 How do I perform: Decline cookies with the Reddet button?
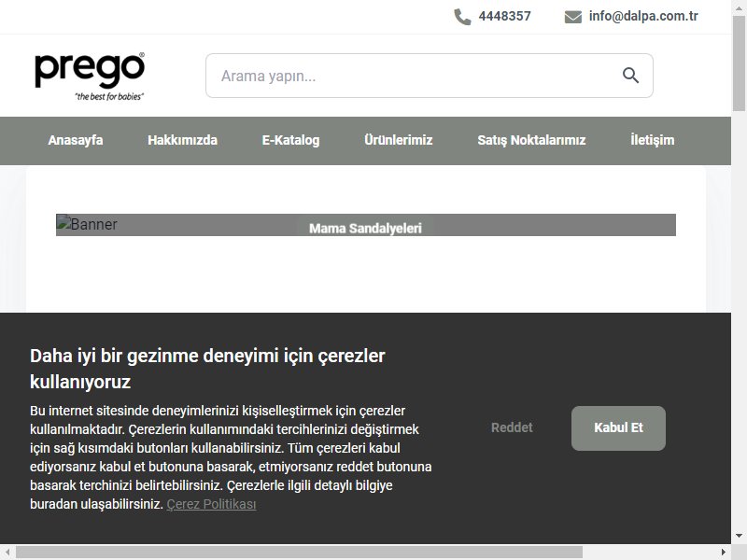[x=512, y=427]
